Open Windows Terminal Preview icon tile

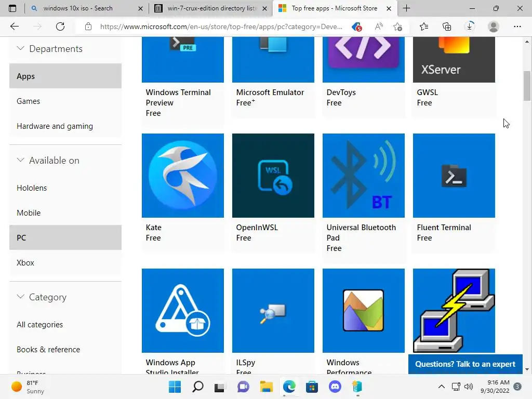point(182,59)
